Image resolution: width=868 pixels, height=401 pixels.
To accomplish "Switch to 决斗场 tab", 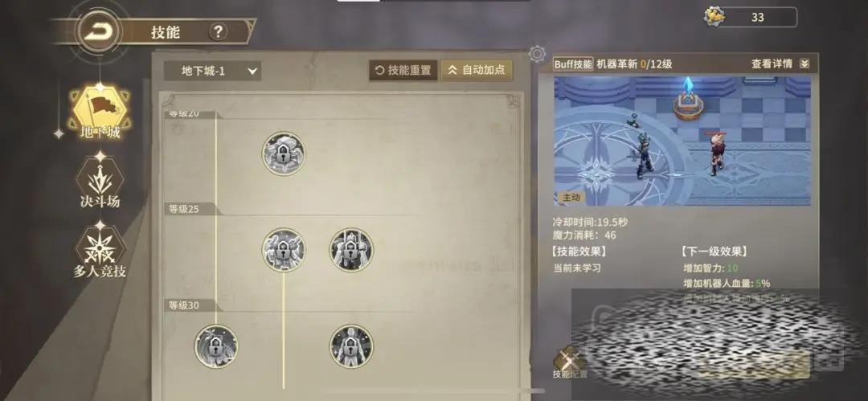I will click(x=100, y=182).
